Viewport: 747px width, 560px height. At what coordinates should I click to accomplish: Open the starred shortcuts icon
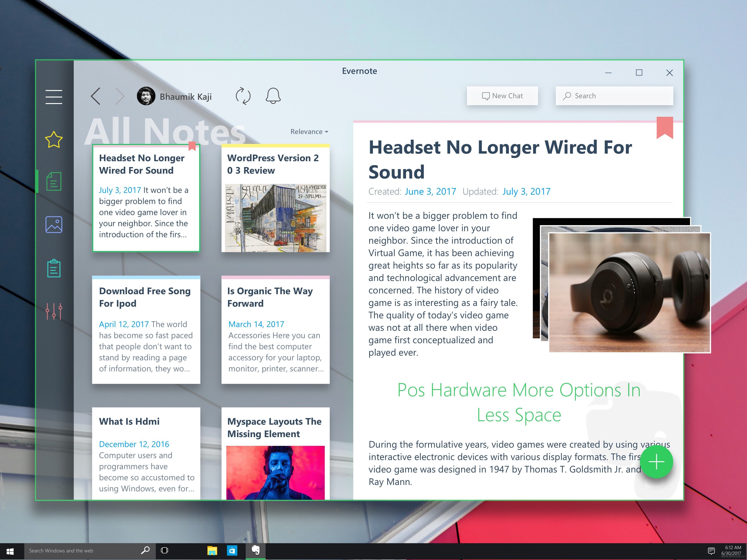54,139
